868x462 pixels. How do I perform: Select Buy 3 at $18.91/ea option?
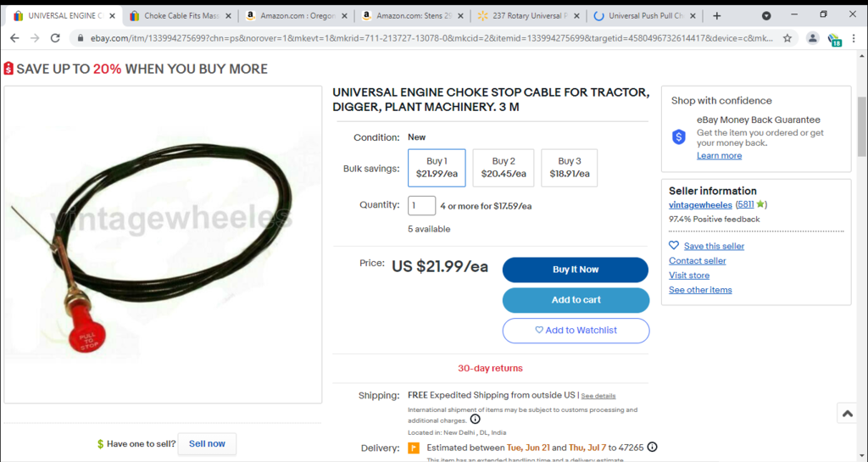pyautogui.click(x=569, y=168)
